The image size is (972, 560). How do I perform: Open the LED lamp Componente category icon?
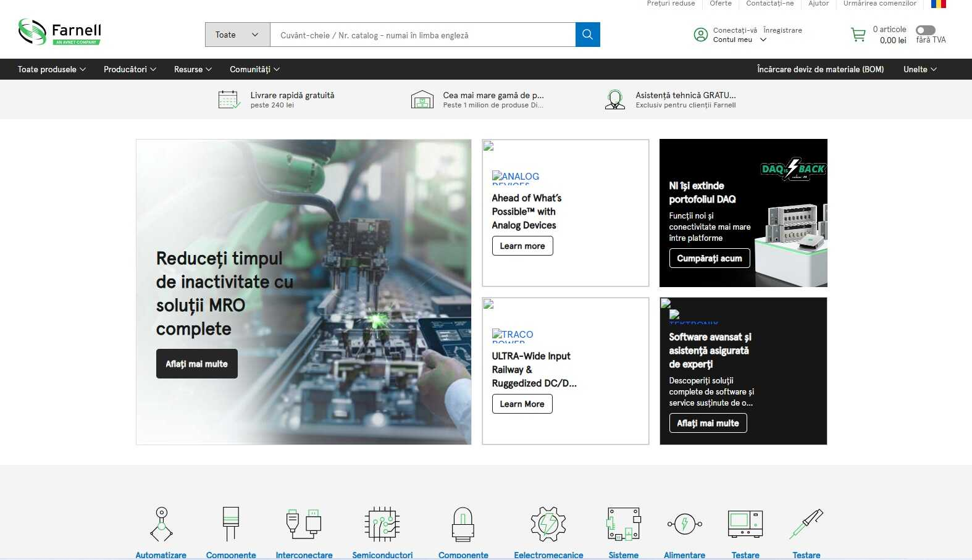(463, 524)
